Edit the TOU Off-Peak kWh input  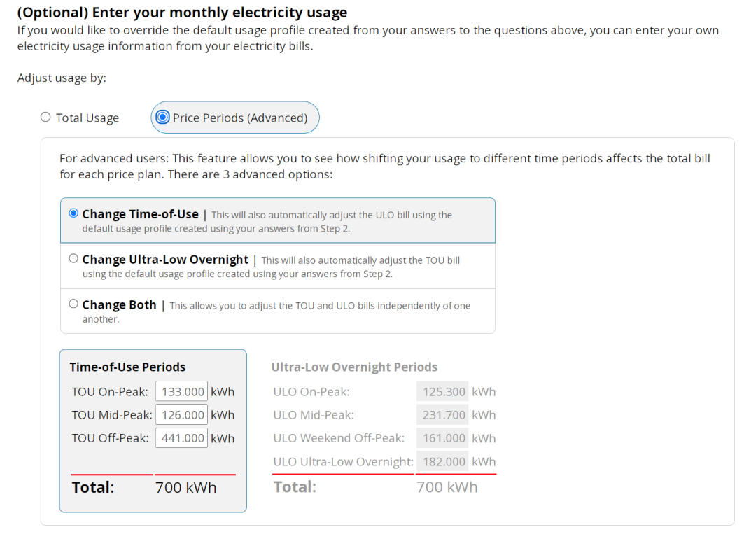point(181,438)
